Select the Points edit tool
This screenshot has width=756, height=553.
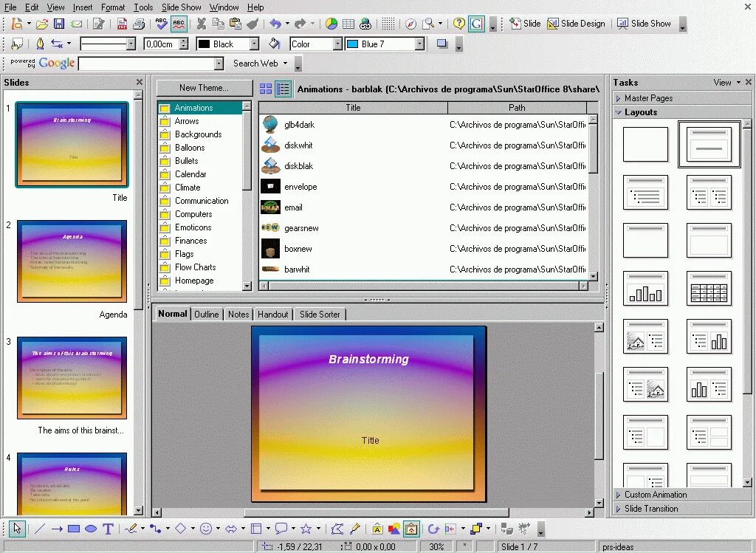(x=337, y=529)
